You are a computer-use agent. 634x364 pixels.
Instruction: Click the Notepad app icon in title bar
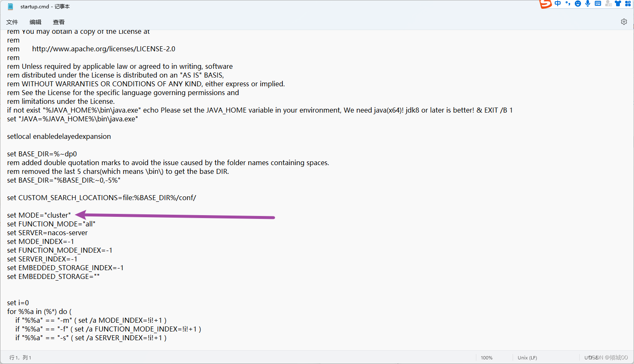pyautogui.click(x=10, y=7)
